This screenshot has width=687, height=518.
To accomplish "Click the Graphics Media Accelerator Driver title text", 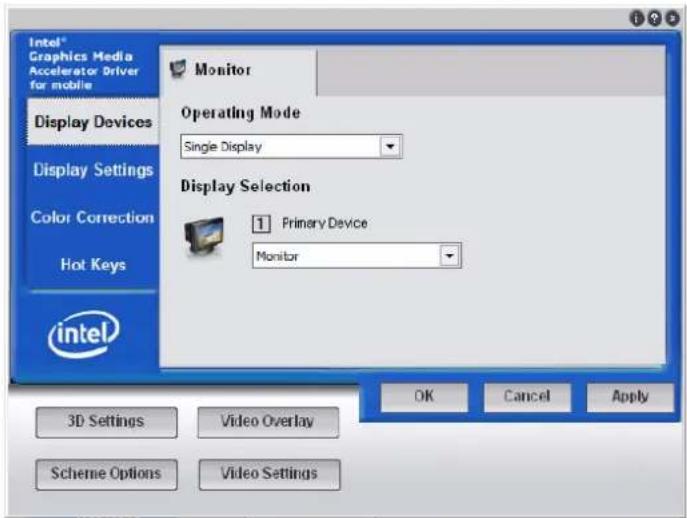I will pyautogui.click(x=83, y=64).
